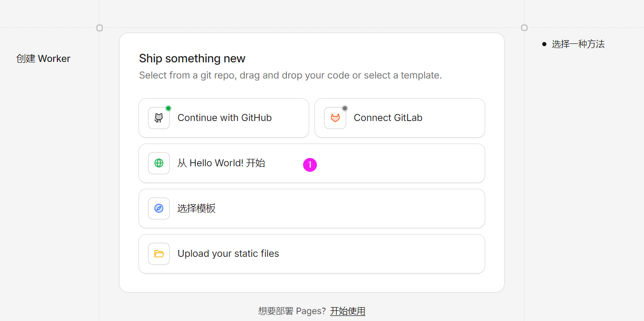644x321 pixels.
Task: Click the top-right square corner handle
Action: 524,28
